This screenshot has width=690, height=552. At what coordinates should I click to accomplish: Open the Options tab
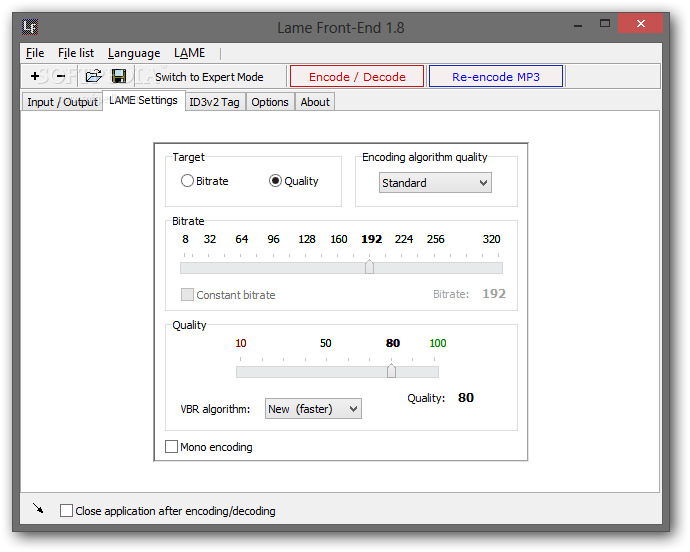point(270,102)
